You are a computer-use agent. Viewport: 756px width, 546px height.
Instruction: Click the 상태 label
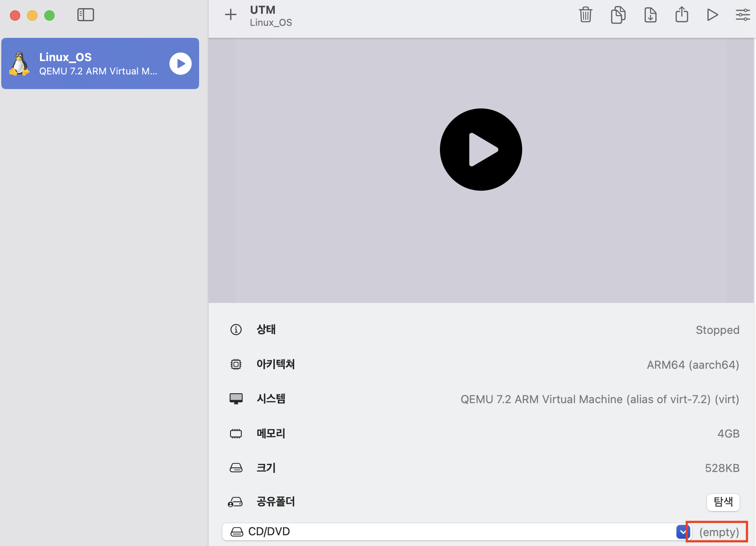266,330
